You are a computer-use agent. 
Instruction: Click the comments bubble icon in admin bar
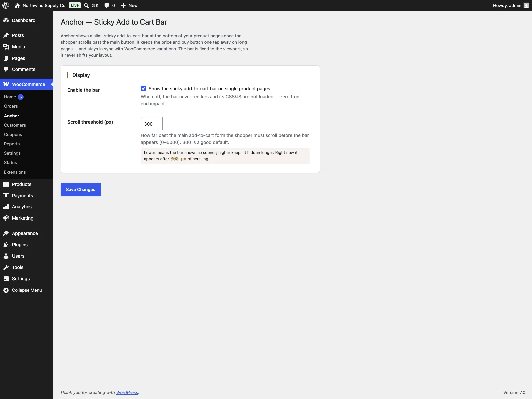(107, 5)
